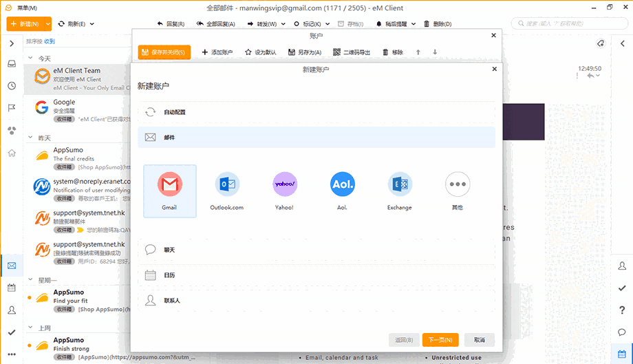The width and height of the screenshot is (633, 364).
Task: Open the 菜单(M) main menu
Action: click(27, 8)
